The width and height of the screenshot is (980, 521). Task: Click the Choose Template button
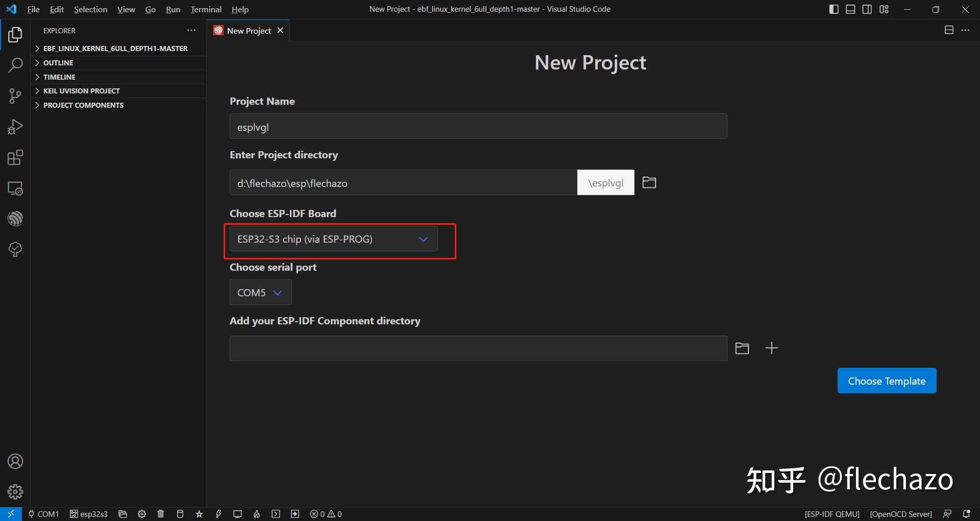point(887,381)
